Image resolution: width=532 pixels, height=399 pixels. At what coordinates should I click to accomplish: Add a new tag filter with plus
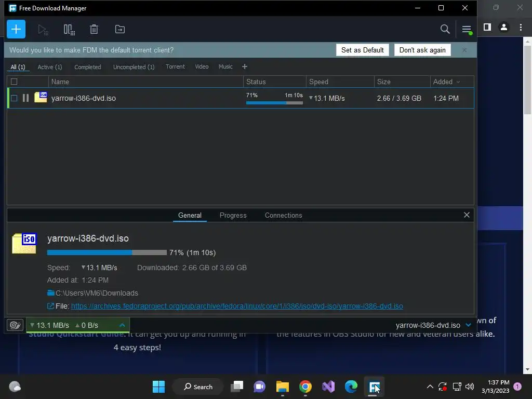coord(245,66)
